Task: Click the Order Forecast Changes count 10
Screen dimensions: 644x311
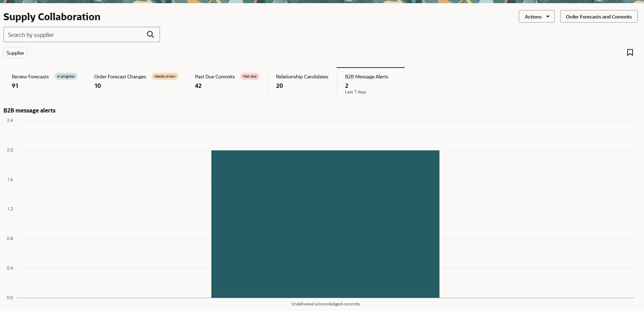Action: [97, 86]
